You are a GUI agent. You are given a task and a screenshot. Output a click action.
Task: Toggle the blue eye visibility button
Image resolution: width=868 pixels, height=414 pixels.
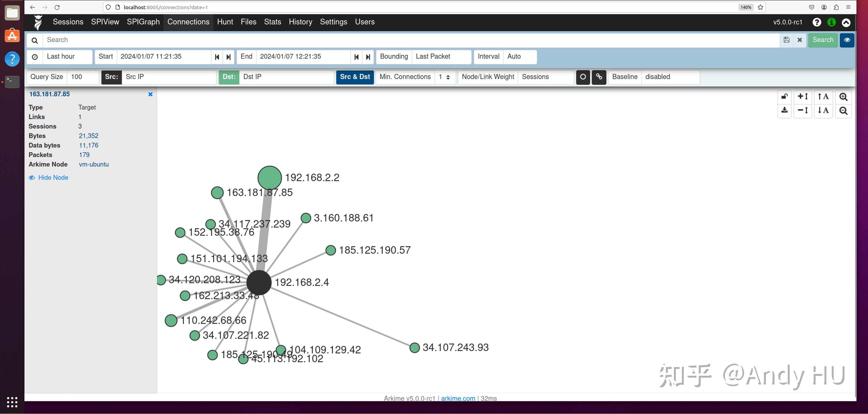coord(847,40)
